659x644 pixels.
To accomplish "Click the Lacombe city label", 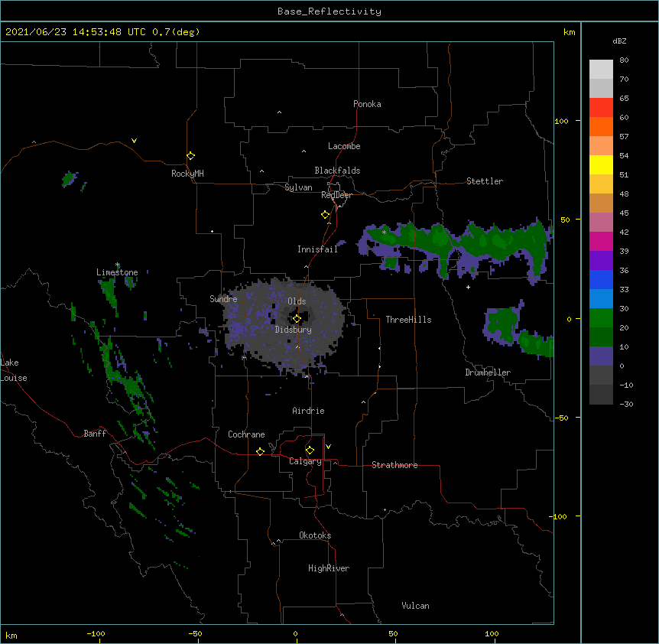I will tap(344, 146).
